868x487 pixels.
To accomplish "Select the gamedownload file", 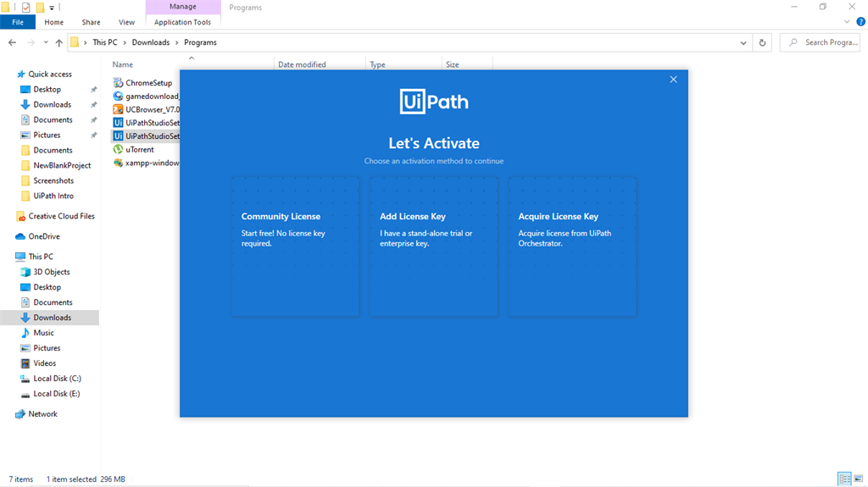I will [x=145, y=97].
